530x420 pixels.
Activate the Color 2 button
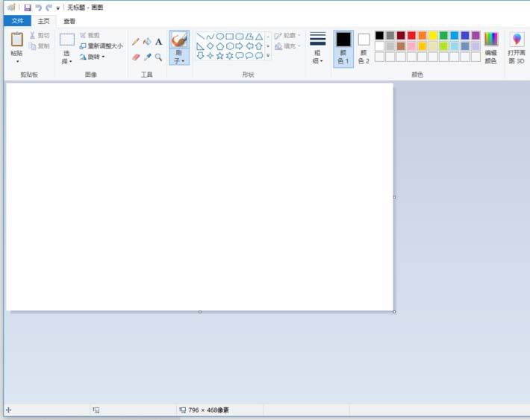364,48
